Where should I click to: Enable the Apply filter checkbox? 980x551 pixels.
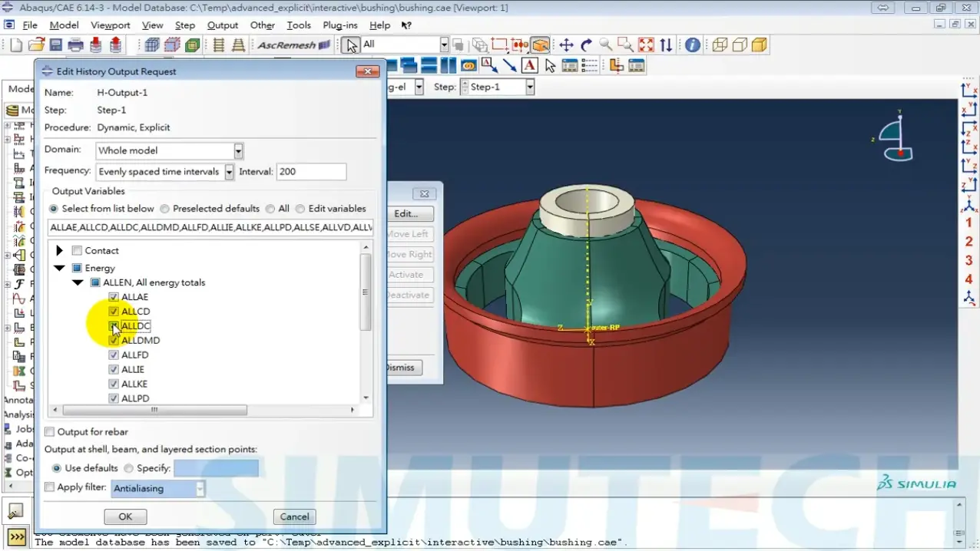point(50,487)
